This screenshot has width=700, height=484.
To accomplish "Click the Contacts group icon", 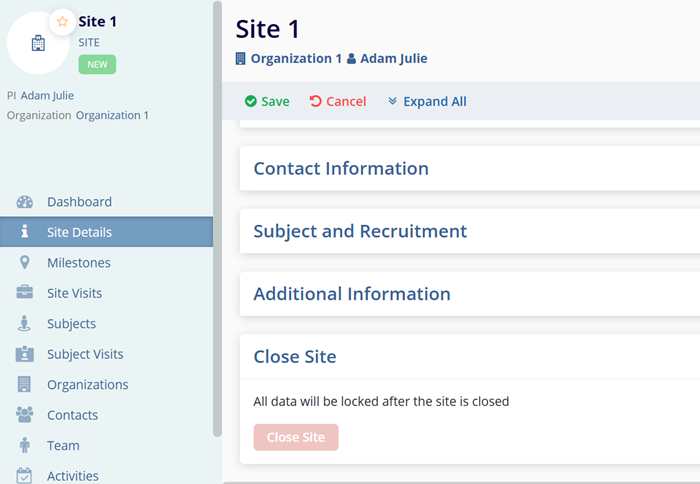I will (25, 415).
